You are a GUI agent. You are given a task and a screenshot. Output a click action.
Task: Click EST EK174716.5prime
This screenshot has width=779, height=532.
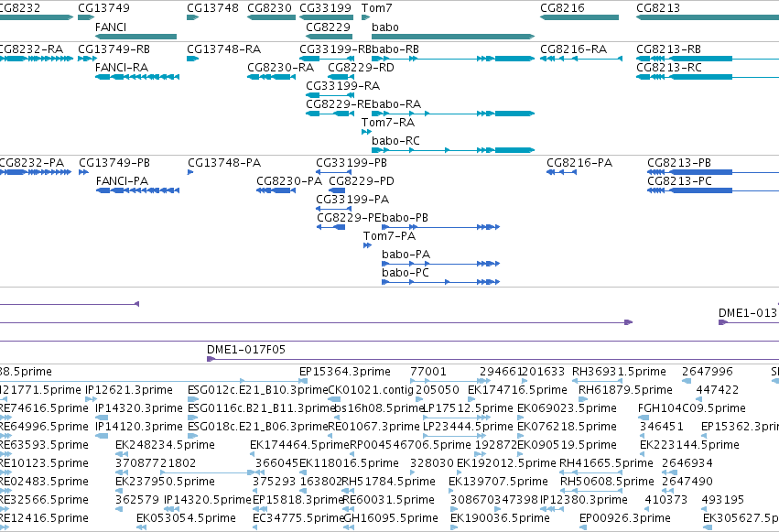click(517, 390)
